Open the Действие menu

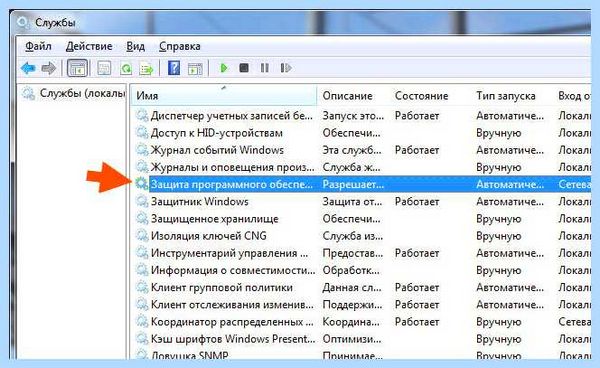pyautogui.click(x=89, y=46)
